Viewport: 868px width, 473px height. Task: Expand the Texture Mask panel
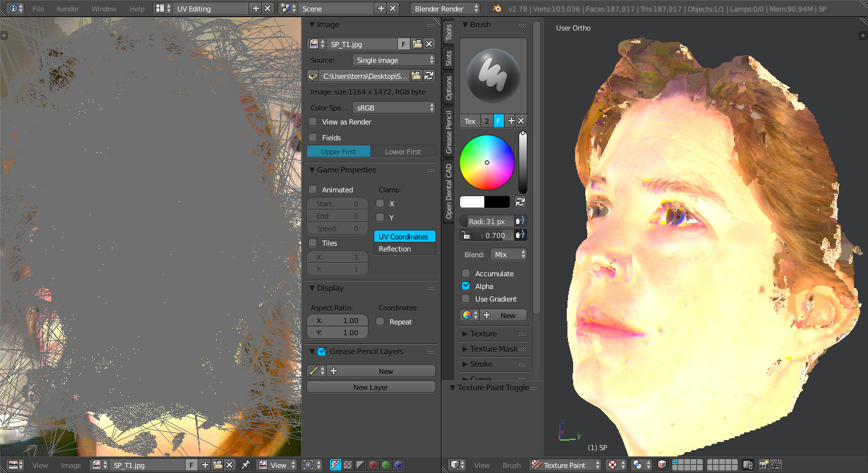pos(494,349)
